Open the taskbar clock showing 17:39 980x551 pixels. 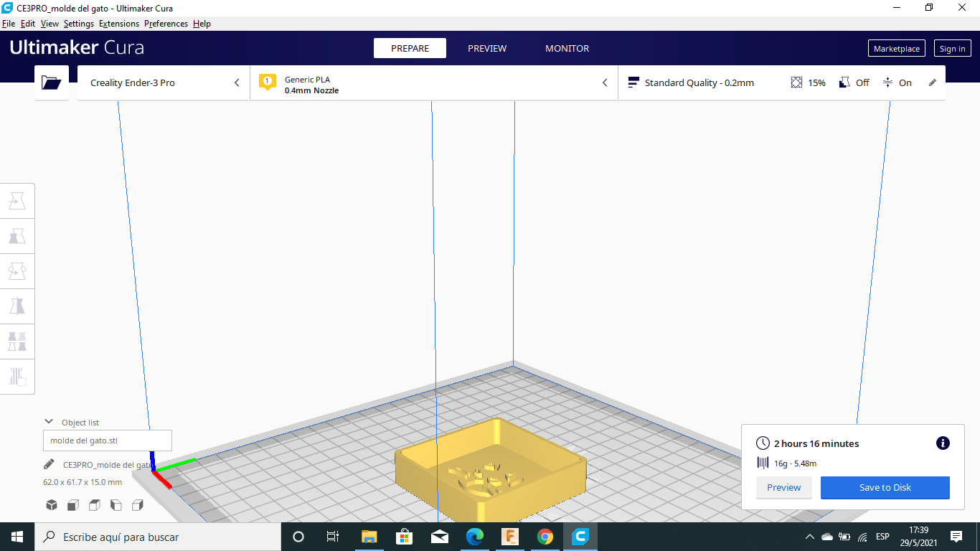click(x=919, y=537)
